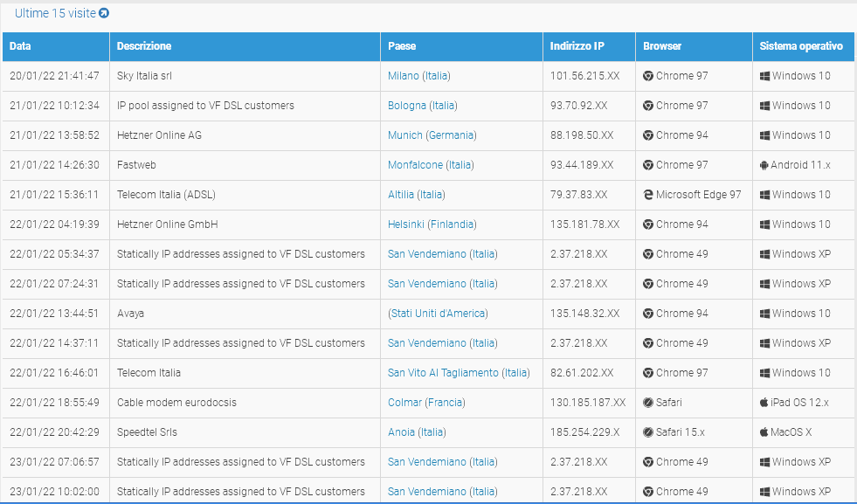Open the Colmar (Francia) link
The image size is (857, 504).
pyautogui.click(x=426, y=403)
